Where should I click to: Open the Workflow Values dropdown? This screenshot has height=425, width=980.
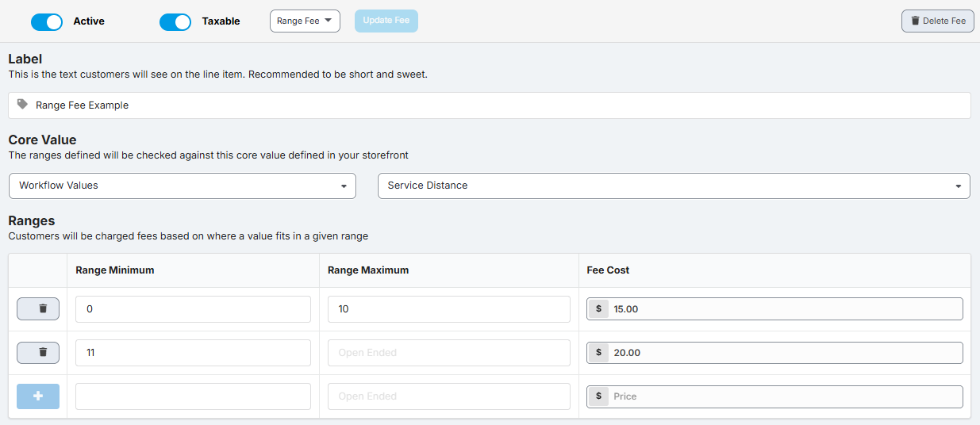183,186
